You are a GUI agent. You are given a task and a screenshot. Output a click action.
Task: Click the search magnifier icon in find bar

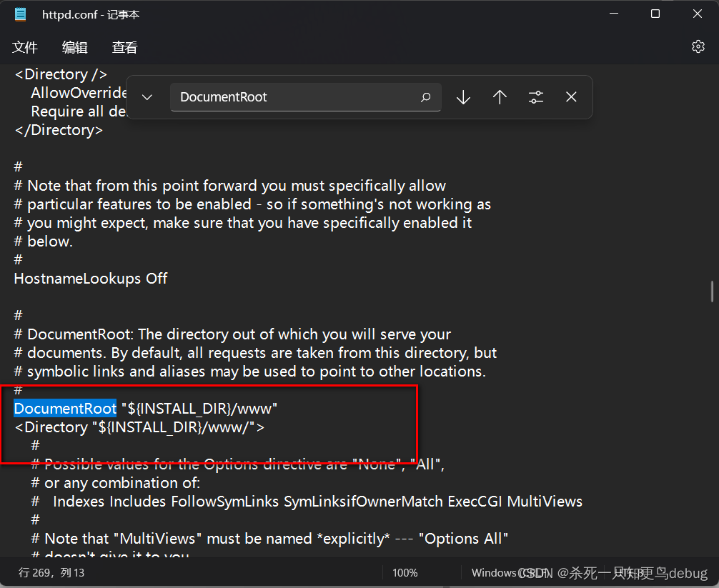pos(425,97)
